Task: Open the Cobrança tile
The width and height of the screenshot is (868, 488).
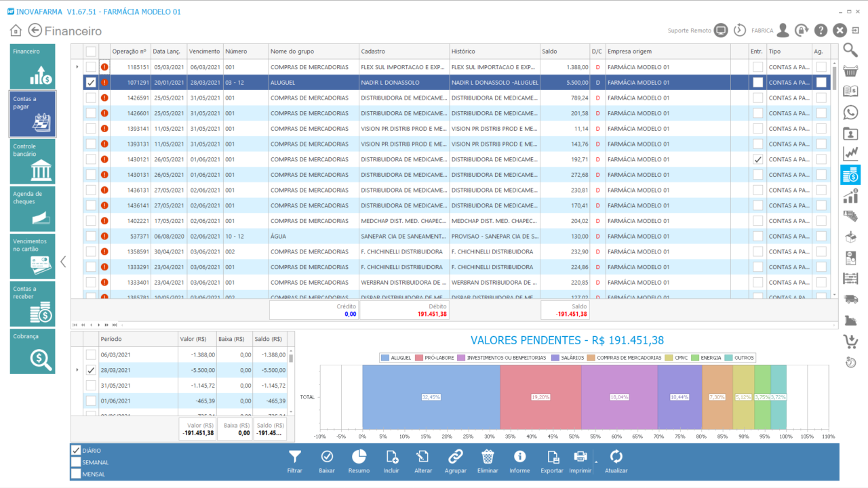Action: click(x=33, y=351)
